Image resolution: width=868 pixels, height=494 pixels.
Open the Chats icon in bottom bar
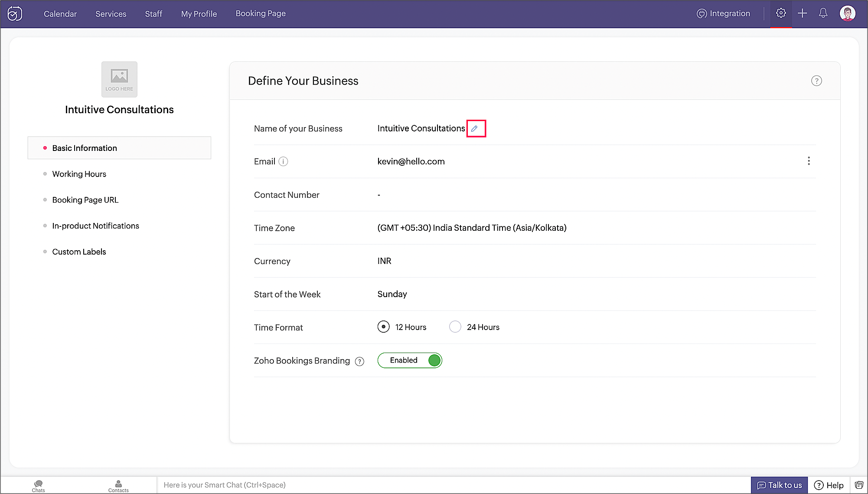point(38,486)
